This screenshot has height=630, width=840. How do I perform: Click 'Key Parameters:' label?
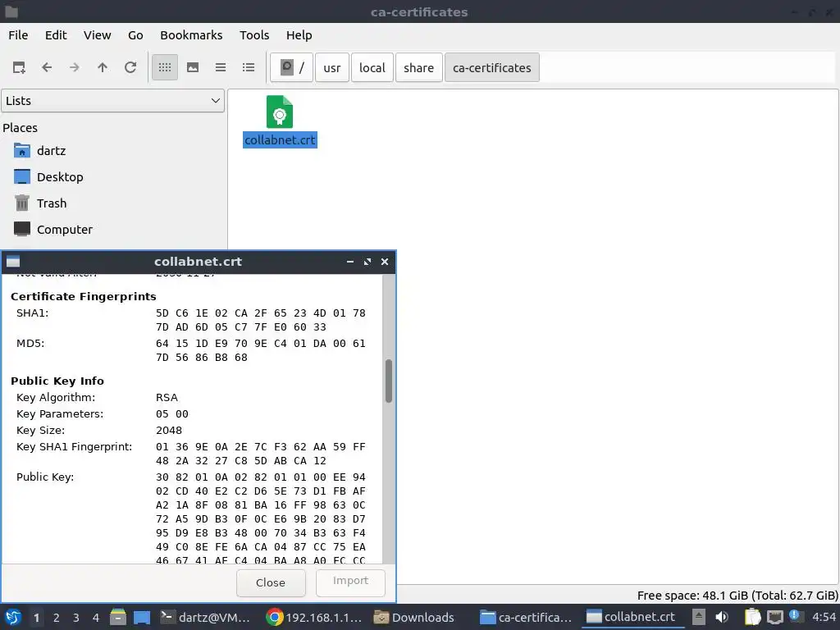(x=59, y=414)
